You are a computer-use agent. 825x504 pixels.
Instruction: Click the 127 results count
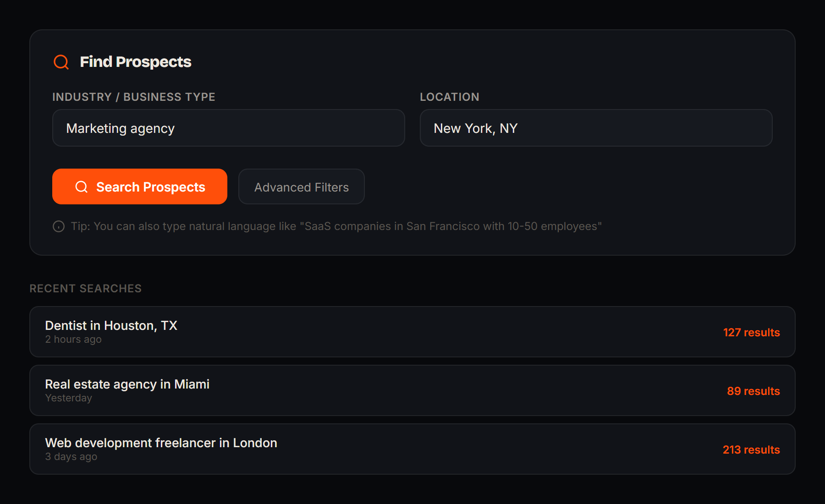[751, 333]
